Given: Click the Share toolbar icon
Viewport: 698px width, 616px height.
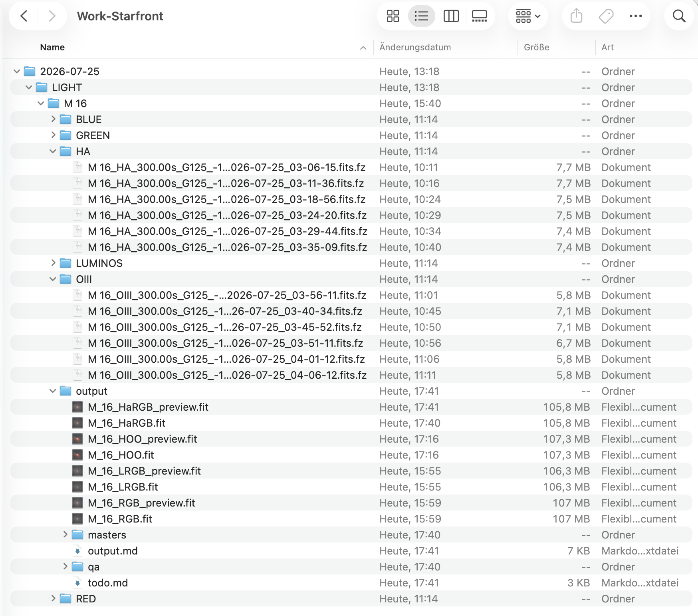Looking at the screenshot, I should [576, 16].
